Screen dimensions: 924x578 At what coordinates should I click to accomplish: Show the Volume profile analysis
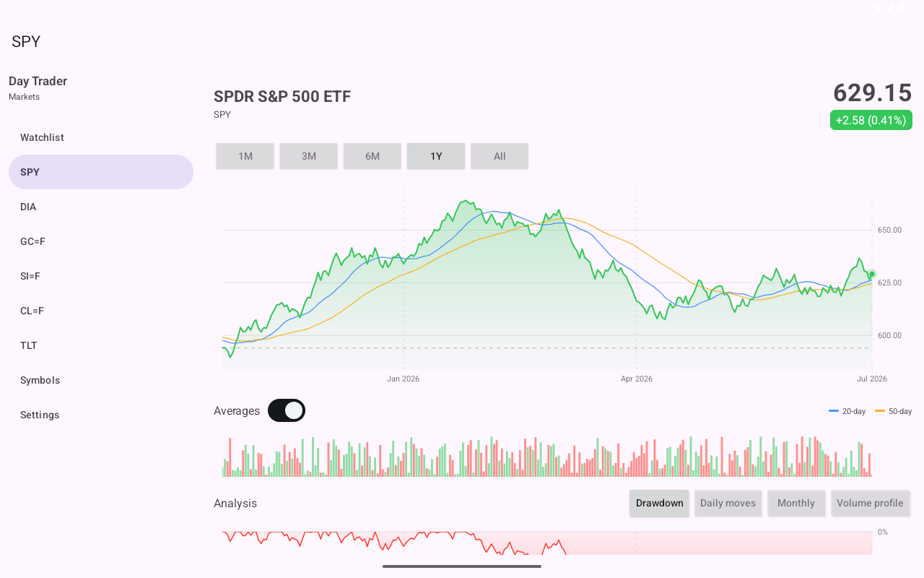click(870, 503)
